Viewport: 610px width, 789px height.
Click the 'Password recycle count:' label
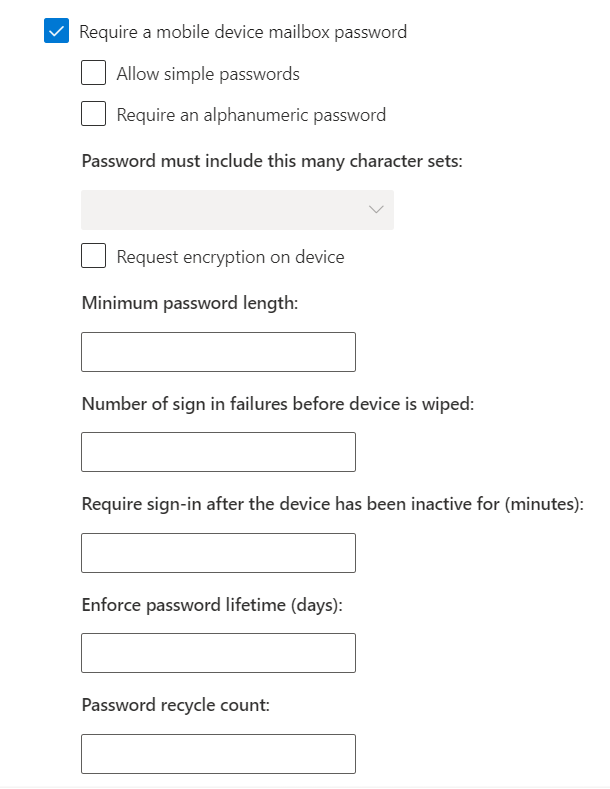coord(176,705)
